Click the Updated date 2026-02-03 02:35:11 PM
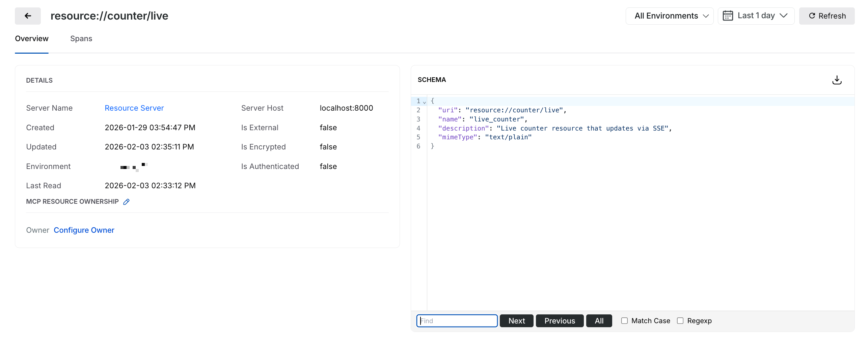Image resolution: width=868 pixels, height=338 pixels. coord(150,147)
